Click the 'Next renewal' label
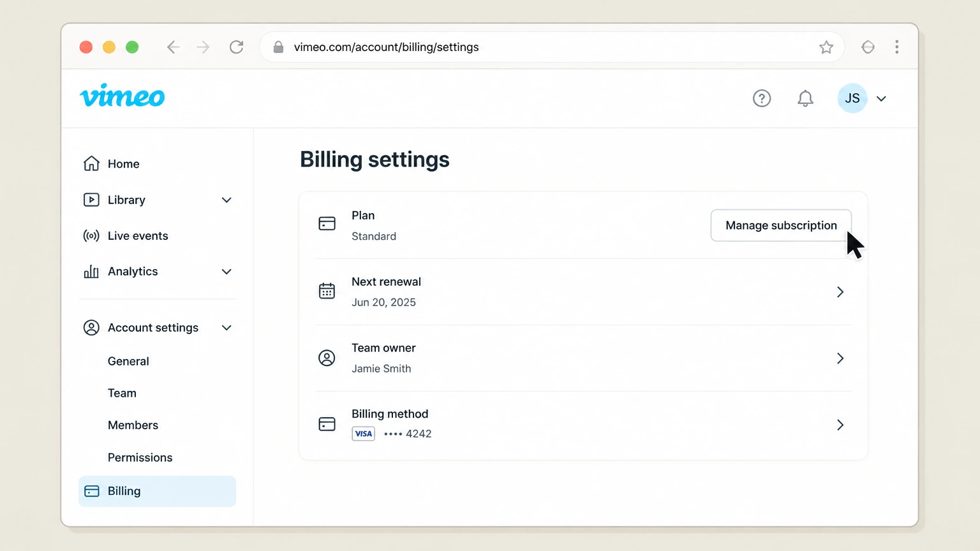980x551 pixels. 386,282
